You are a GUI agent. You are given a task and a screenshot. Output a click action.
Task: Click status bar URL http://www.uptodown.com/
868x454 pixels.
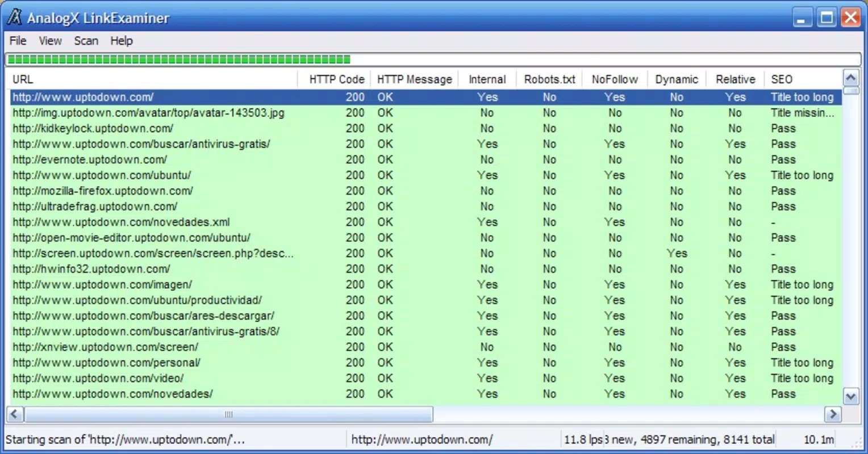click(422, 439)
